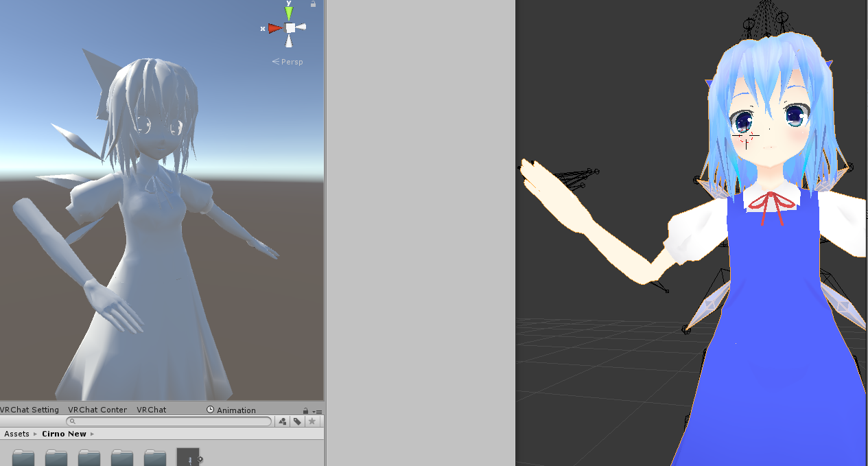Click the Search by Type filter icon

283,421
